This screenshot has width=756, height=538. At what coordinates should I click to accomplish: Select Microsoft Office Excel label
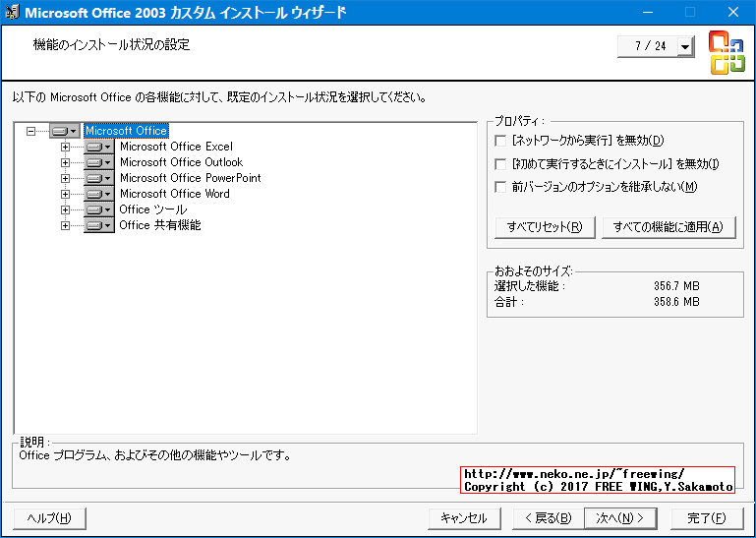[176, 147]
